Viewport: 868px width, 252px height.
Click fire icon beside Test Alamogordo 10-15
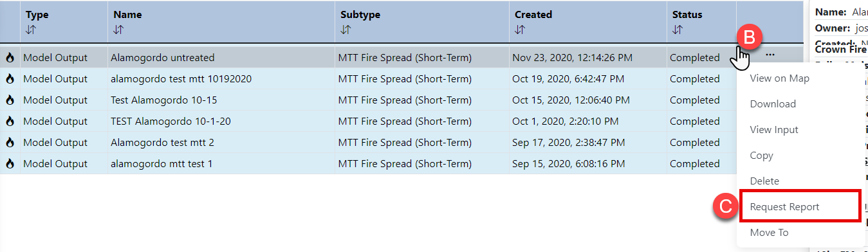point(10,100)
